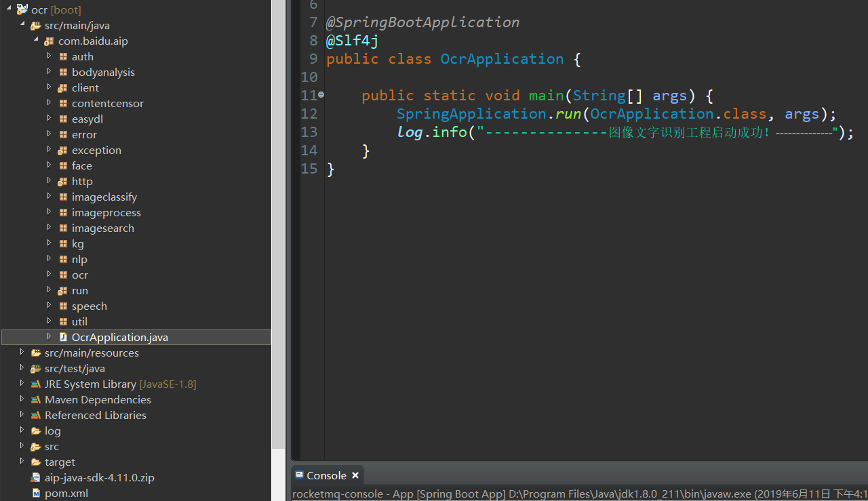Click the OcrApplication.java file icon
This screenshot has width=868, height=501.
point(63,338)
